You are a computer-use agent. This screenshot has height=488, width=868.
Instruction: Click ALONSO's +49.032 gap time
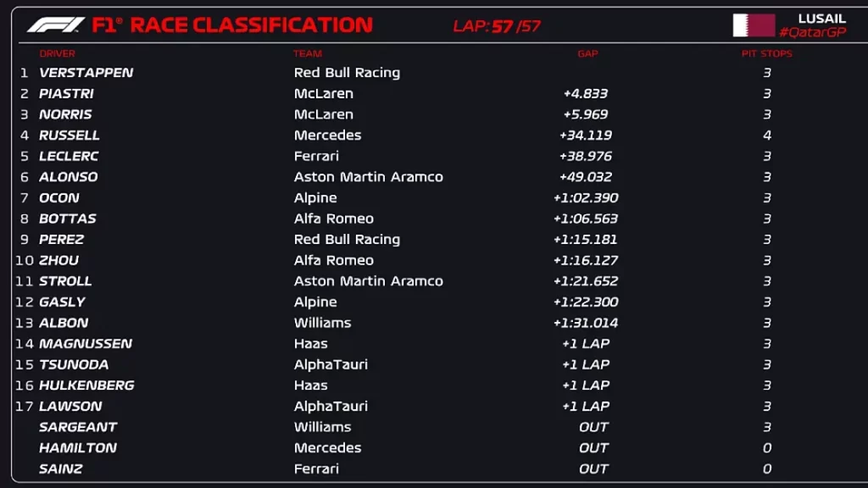(585, 177)
